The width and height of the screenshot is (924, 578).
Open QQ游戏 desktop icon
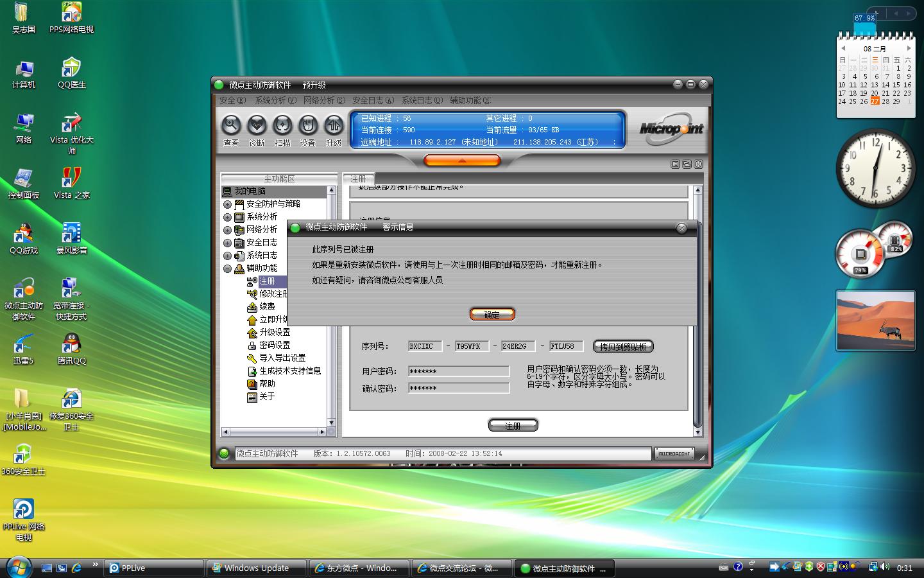[x=24, y=239]
